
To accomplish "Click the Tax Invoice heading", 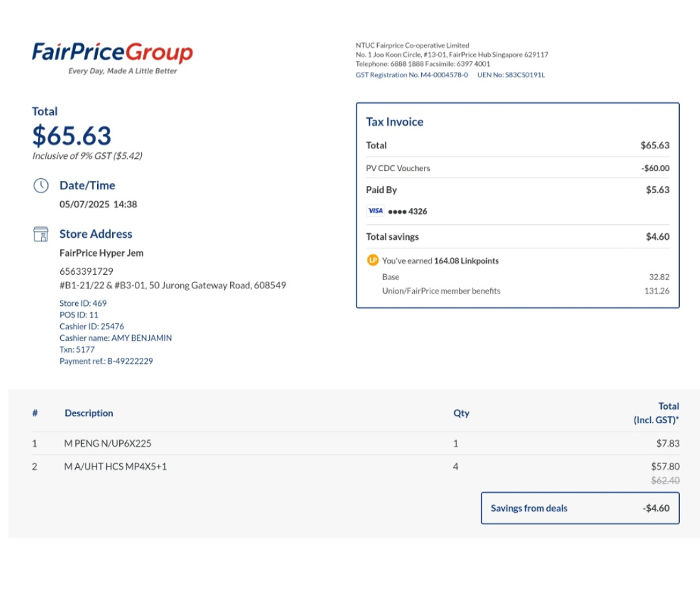I will [395, 122].
